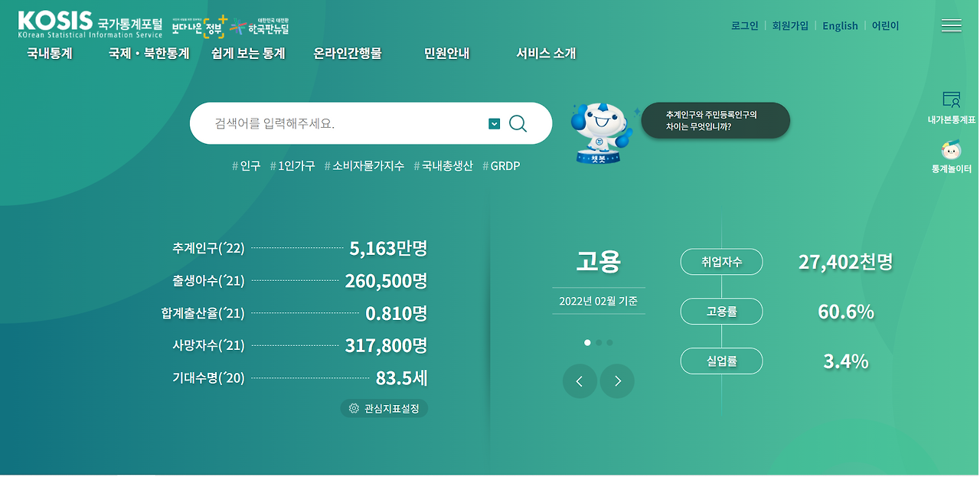Image resolution: width=980 pixels, height=477 pixels.
Task: Click 사망자수('21) indicator label
Action: tap(208, 345)
